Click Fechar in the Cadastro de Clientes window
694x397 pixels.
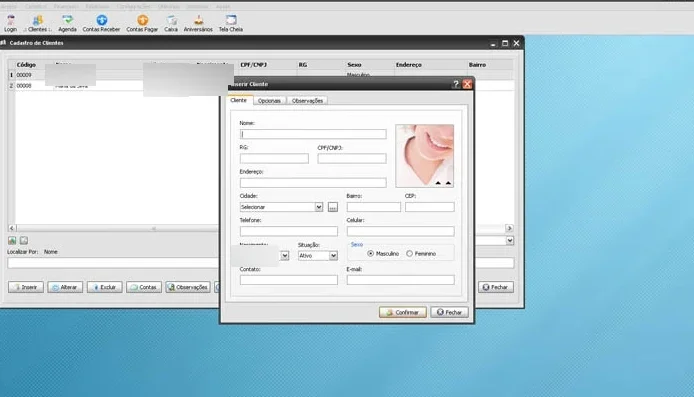[x=496, y=287]
